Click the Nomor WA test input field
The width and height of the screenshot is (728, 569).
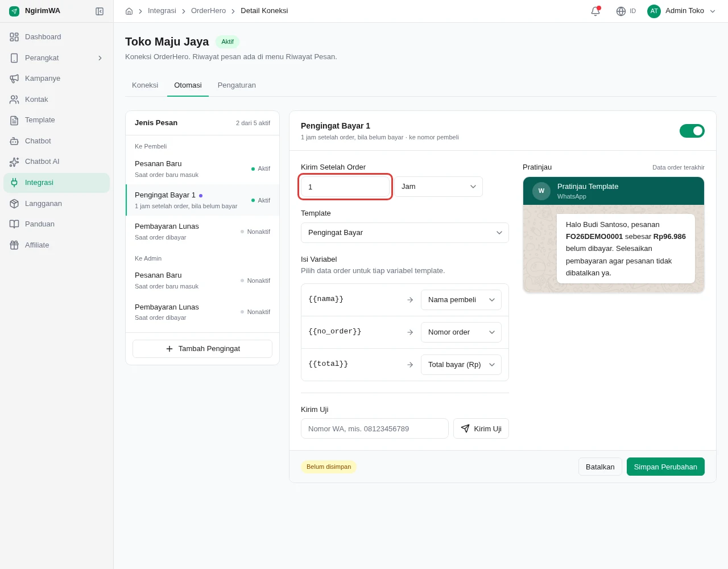(x=375, y=428)
